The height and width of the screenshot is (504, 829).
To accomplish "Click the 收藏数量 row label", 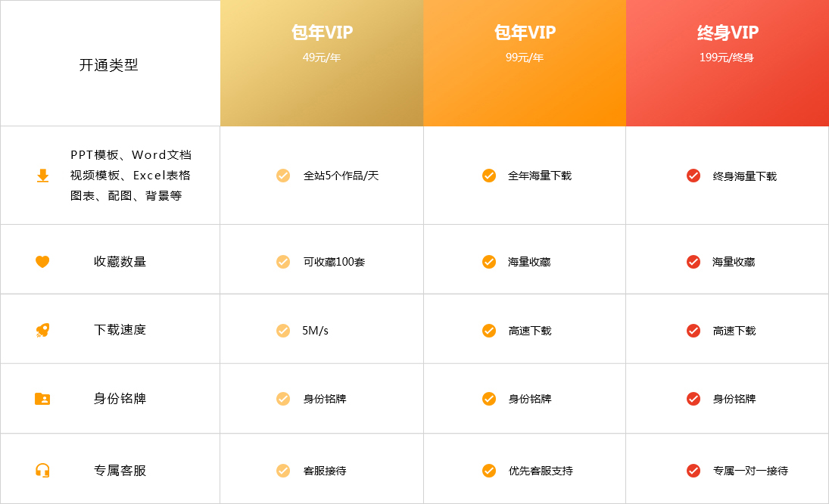I will pos(120,262).
